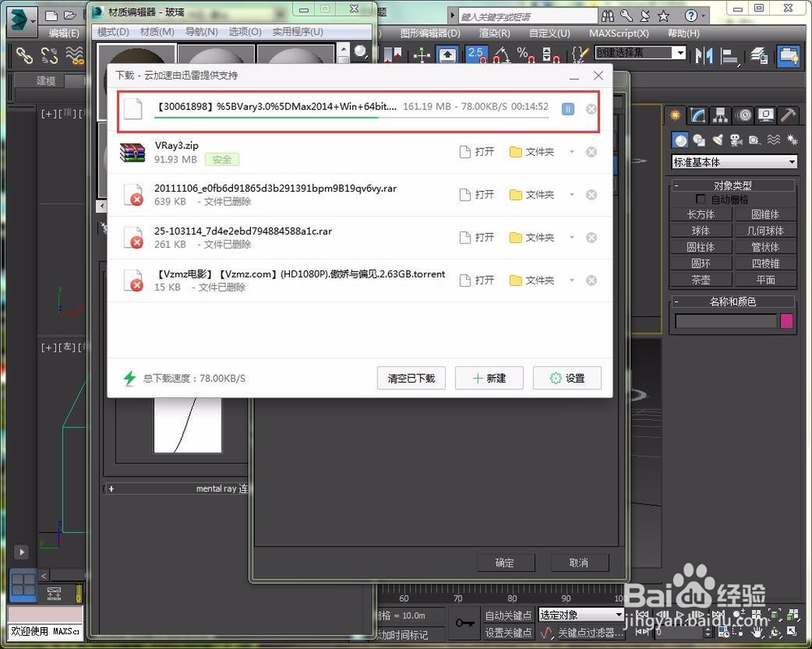Screen dimensions: 812x649
Task: Click the align tool icon
Action: pyautogui.click(x=730, y=56)
